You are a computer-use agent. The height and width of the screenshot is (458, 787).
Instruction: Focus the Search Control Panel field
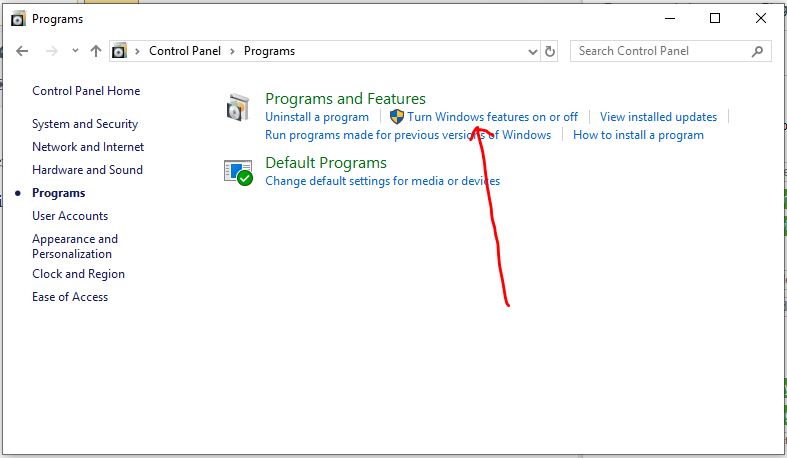pyautogui.click(x=671, y=51)
